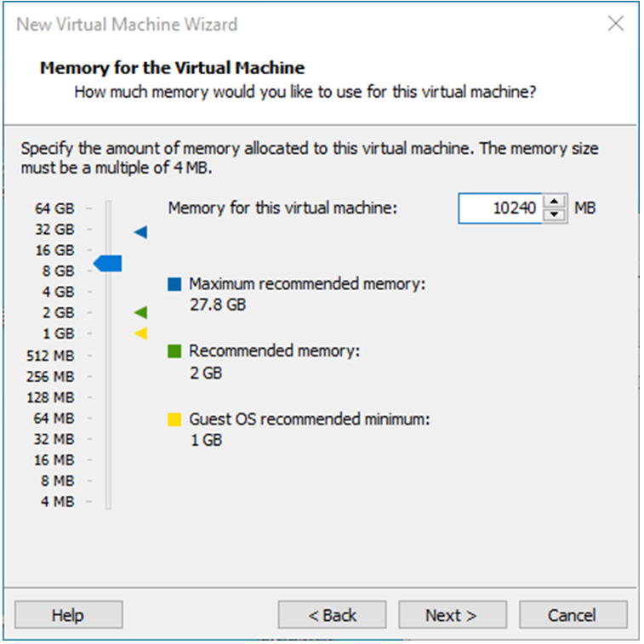This screenshot has width=644, height=644.
Task: Click the yellow guest OS minimum arrow marker
Action: click(141, 333)
